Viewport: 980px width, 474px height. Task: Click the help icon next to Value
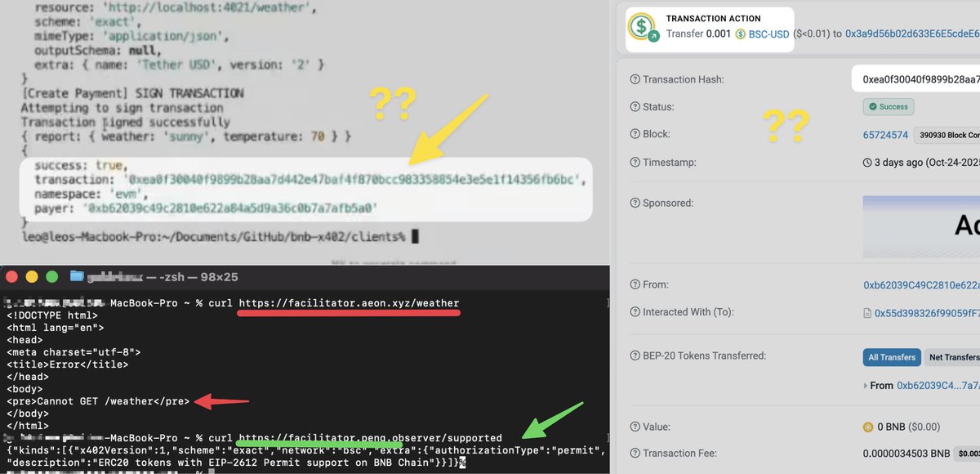635,427
